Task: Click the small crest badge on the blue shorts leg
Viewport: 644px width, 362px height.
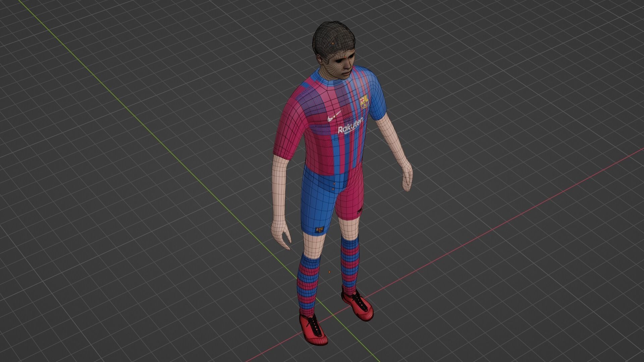Action: [x=320, y=230]
